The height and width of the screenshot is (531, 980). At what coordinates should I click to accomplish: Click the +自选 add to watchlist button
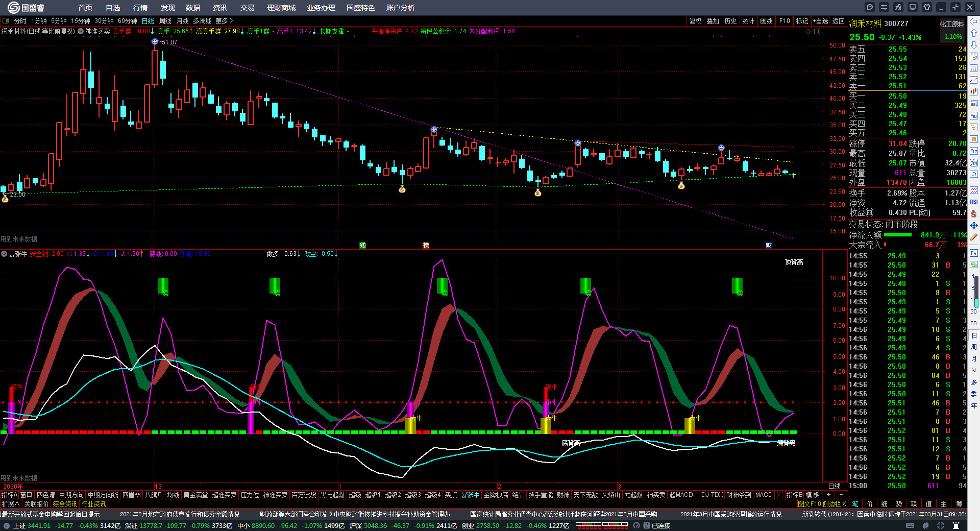pyautogui.click(x=820, y=21)
